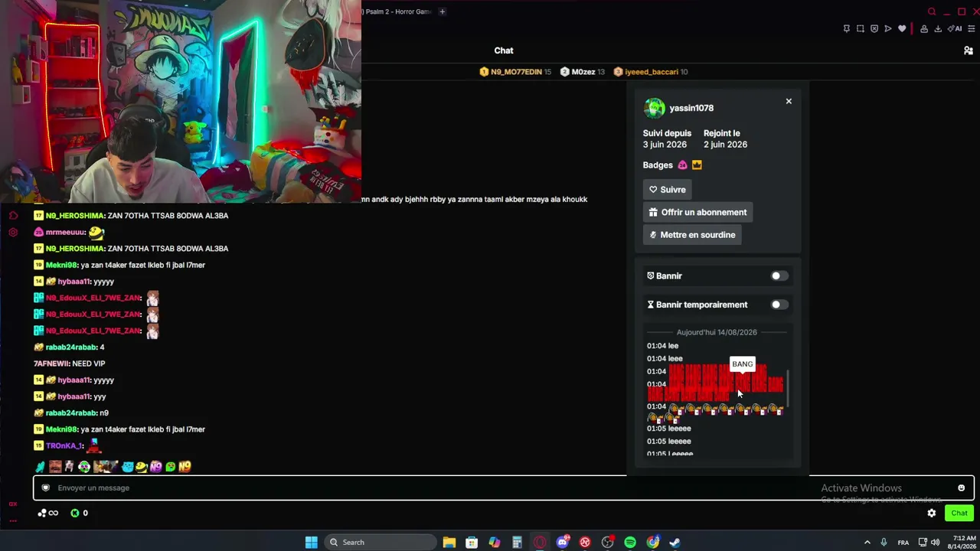Screen dimensions: 980x551
Task: Open the browser profile account icon
Action: click(924, 29)
